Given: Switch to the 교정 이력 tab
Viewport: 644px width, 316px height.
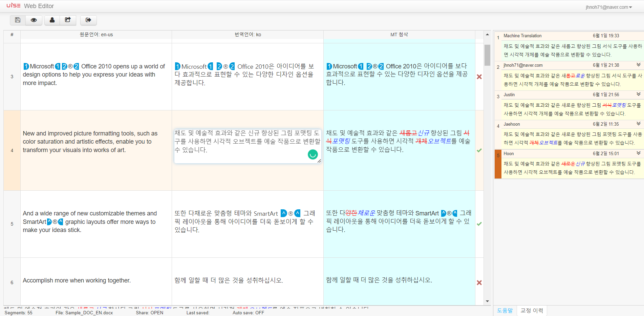Looking at the screenshot, I should pos(532,311).
